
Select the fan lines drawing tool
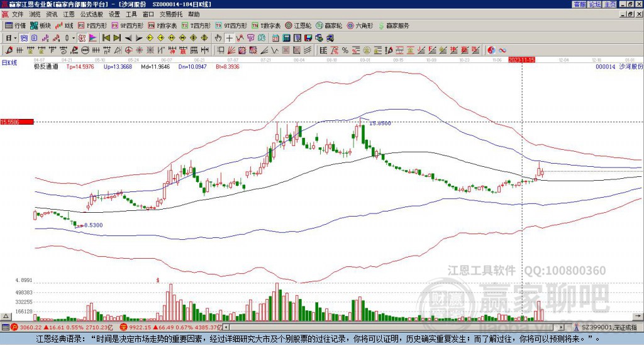click(231, 50)
